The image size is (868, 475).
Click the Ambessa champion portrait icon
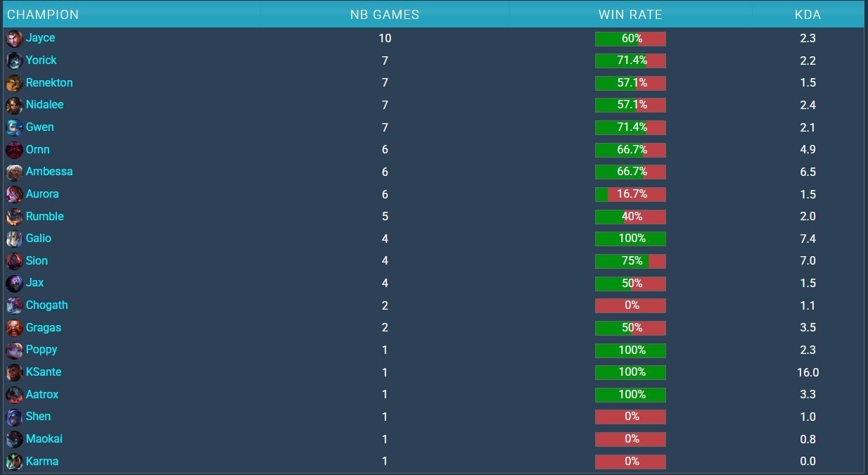(14, 172)
